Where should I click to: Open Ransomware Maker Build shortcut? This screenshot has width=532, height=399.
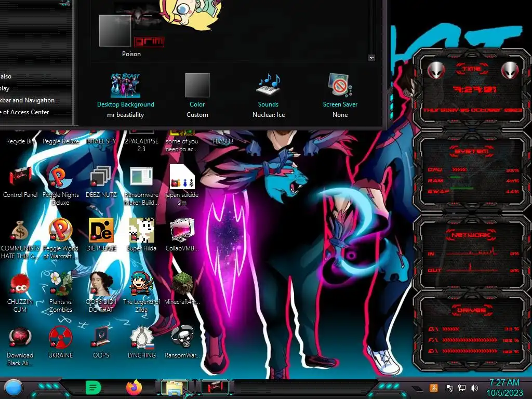[141, 186]
